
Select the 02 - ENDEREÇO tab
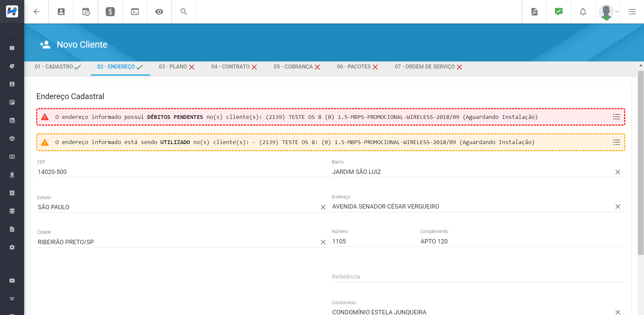pyautogui.click(x=120, y=67)
